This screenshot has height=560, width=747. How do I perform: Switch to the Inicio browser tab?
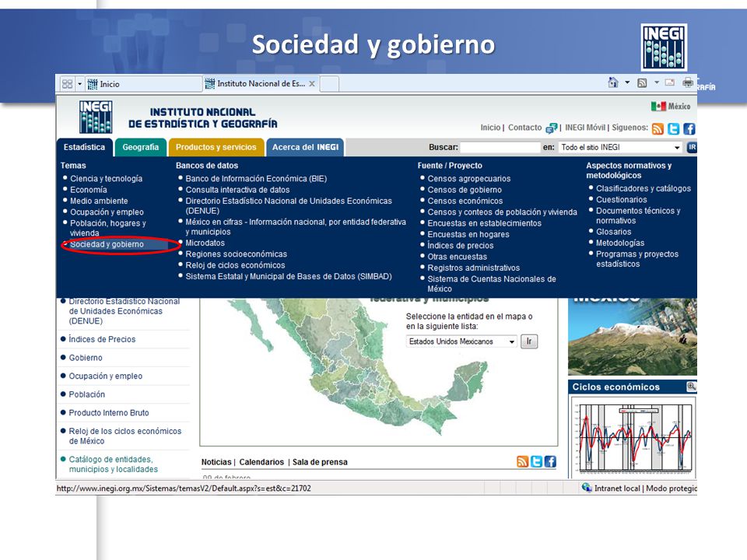143,84
